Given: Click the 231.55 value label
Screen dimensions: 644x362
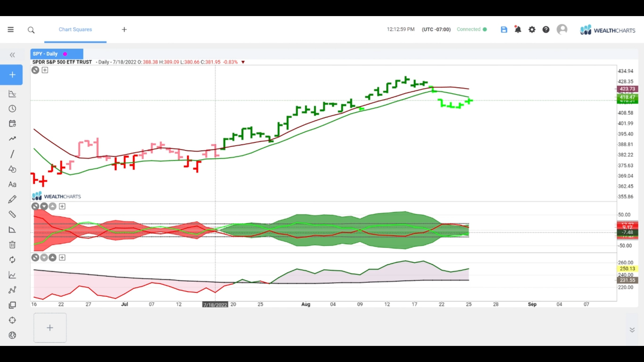Looking at the screenshot, I should pyautogui.click(x=627, y=280).
